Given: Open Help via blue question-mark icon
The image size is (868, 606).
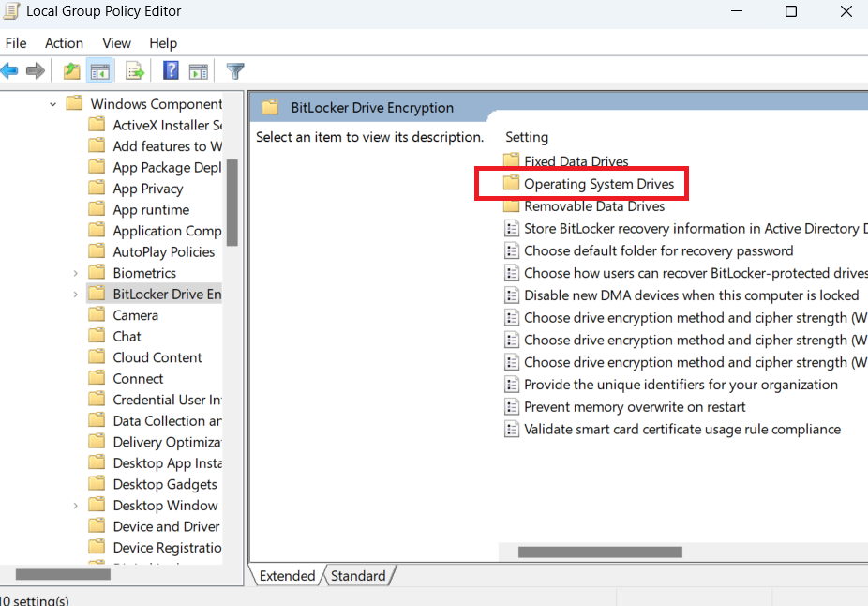Looking at the screenshot, I should 171,70.
